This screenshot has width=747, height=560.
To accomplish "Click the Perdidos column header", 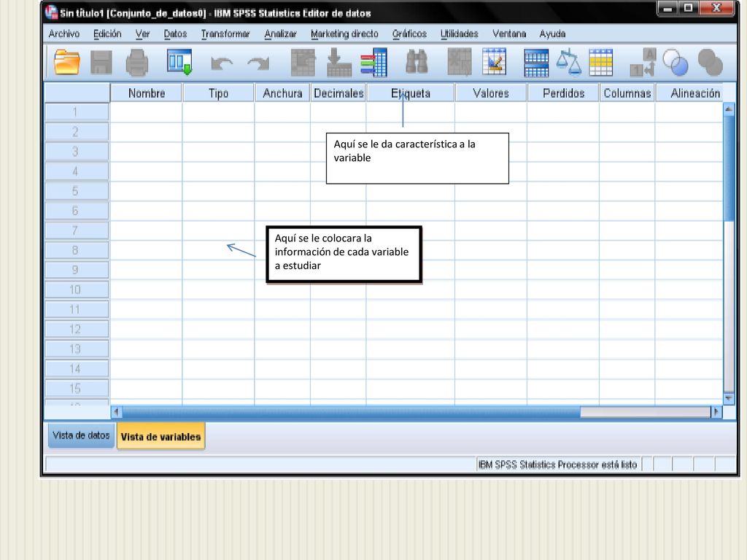I will [x=563, y=93].
